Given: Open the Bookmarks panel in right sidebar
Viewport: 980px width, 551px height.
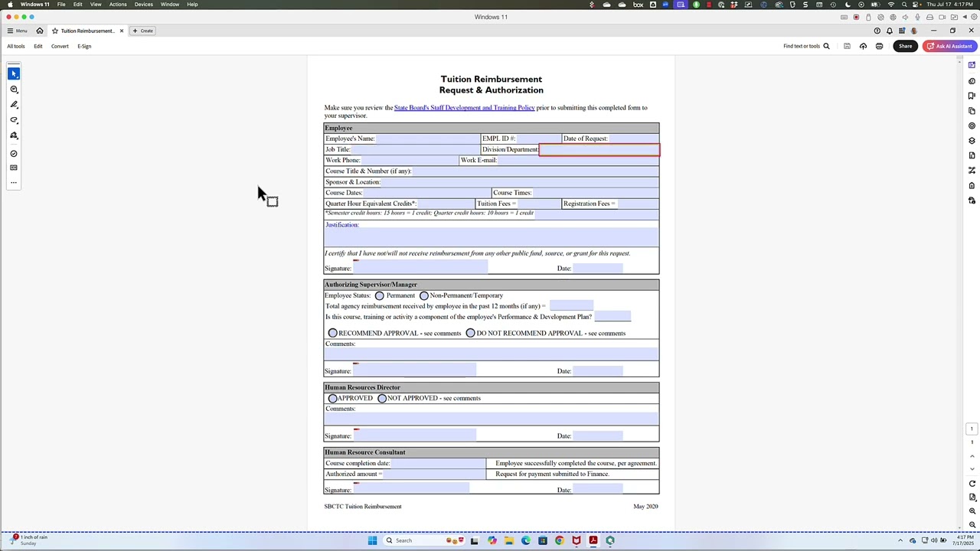Looking at the screenshot, I should [x=972, y=96].
